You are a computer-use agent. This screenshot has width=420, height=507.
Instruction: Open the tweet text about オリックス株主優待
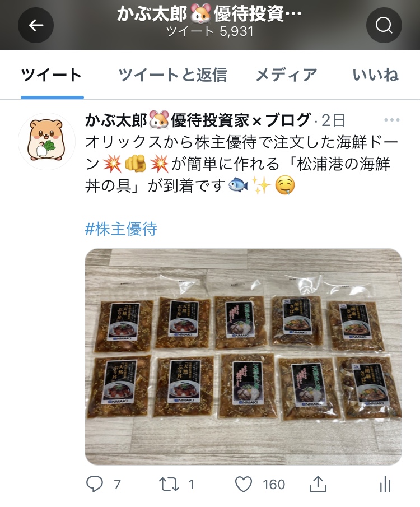point(242,164)
